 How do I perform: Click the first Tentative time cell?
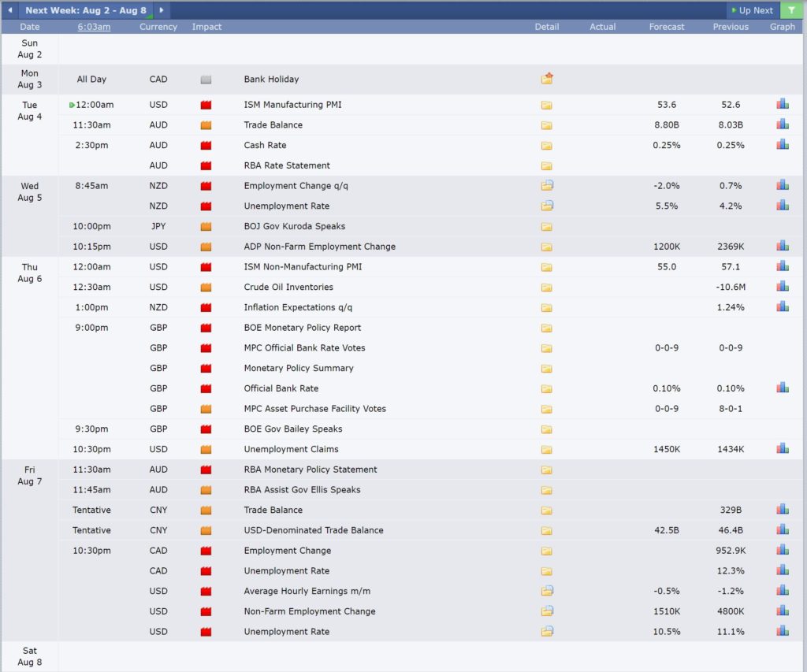click(91, 510)
